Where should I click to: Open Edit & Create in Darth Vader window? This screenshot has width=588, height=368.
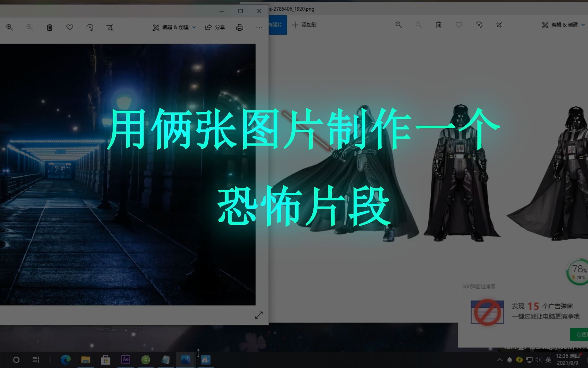click(563, 25)
